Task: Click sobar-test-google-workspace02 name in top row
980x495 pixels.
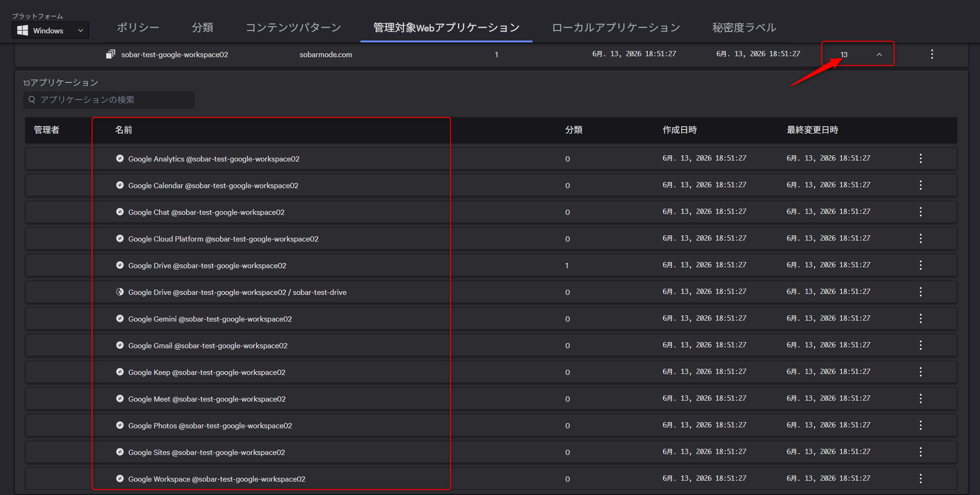Action: point(175,54)
